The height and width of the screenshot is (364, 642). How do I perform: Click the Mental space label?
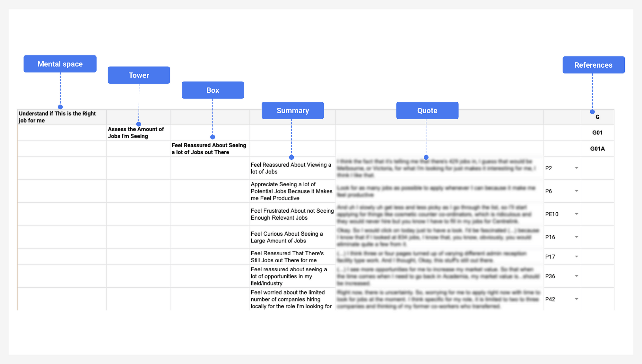click(60, 64)
